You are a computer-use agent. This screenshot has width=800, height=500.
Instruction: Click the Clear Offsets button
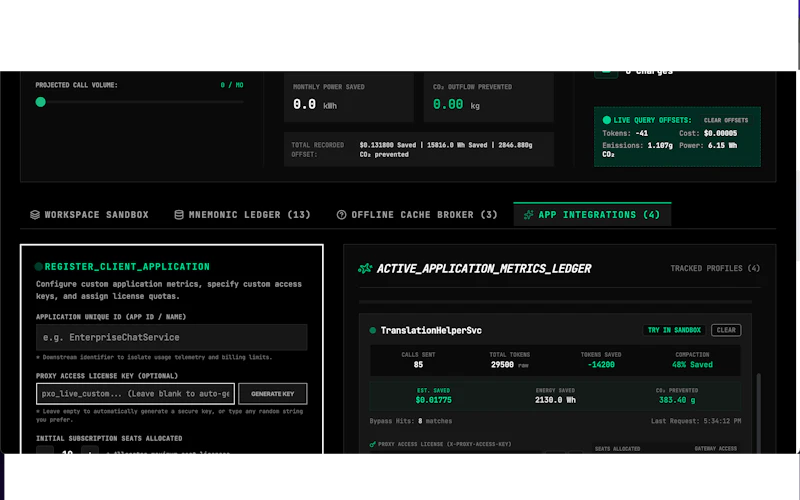point(726,120)
